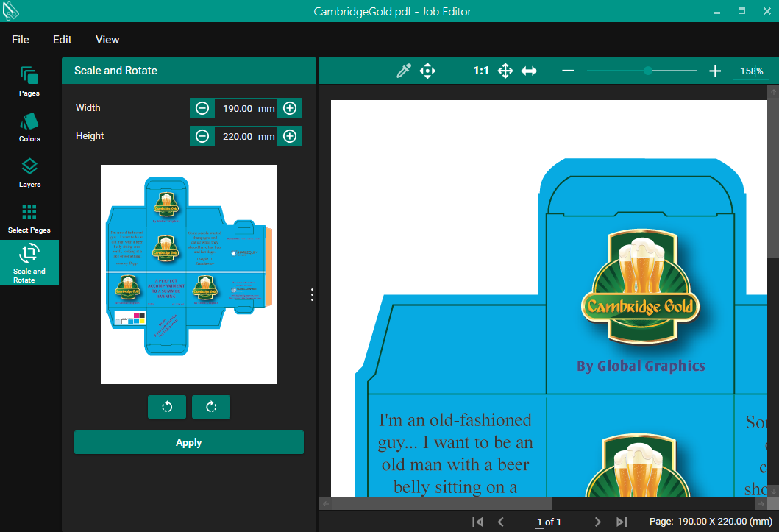Open the Layers panel
Image resolution: width=779 pixels, height=532 pixels.
pos(29,172)
